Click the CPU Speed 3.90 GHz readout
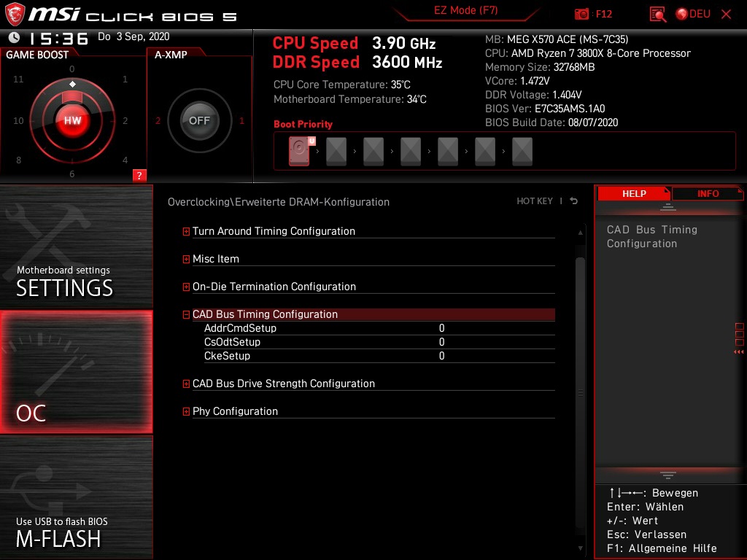Image resolution: width=747 pixels, height=560 pixels. (x=354, y=43)
